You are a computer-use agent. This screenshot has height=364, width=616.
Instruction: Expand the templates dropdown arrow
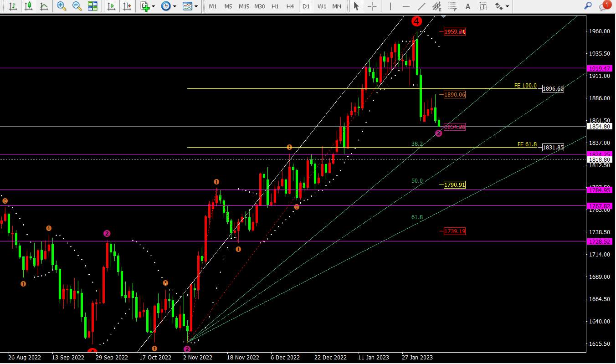click(196, 6)
